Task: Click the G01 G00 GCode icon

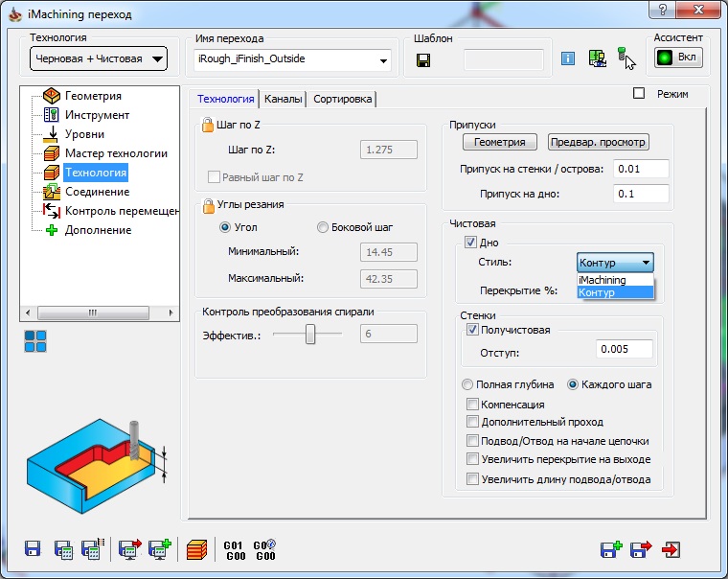Action: 235,550
